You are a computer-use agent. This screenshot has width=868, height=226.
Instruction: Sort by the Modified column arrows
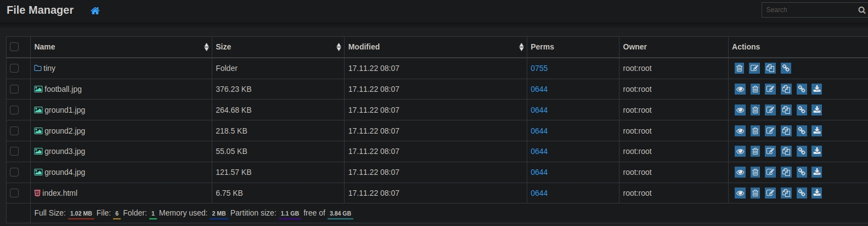[521, 47]
